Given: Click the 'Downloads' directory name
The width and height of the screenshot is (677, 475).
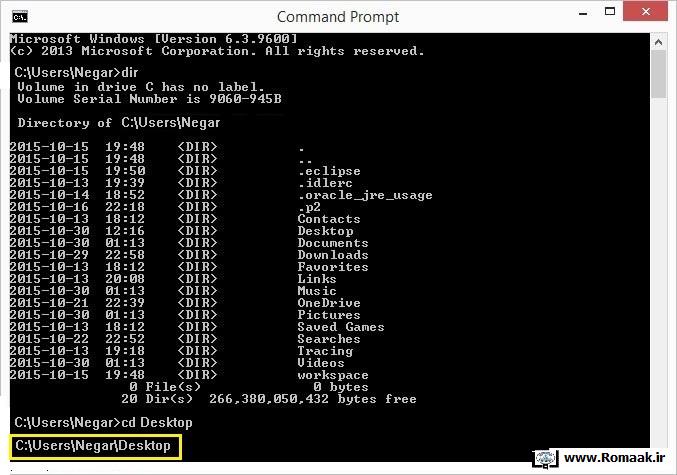Looking at the screenshot, I should [333, 255].
